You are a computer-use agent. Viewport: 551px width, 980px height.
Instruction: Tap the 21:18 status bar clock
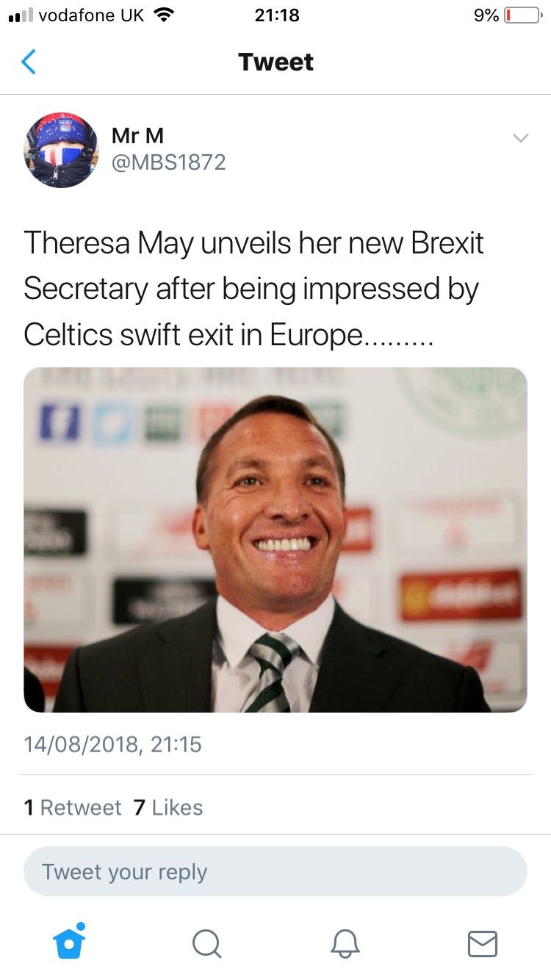(277, 15)
